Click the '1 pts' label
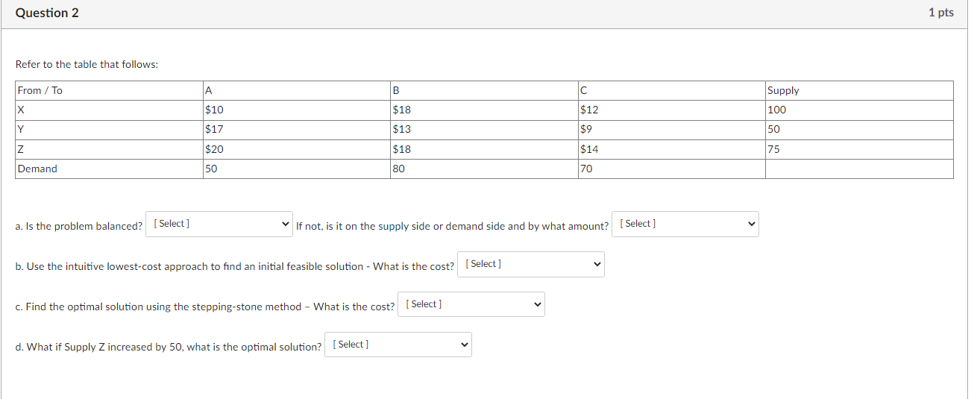The height and width of the screenshot is (399, 980). click(x=941, y=13)
